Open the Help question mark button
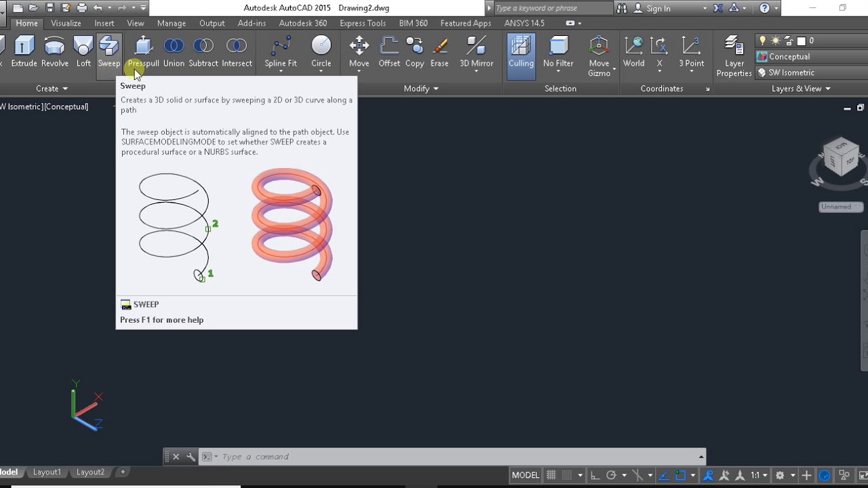Image resolution: width=868 pixels, height=488 pixels. [765, 8]
